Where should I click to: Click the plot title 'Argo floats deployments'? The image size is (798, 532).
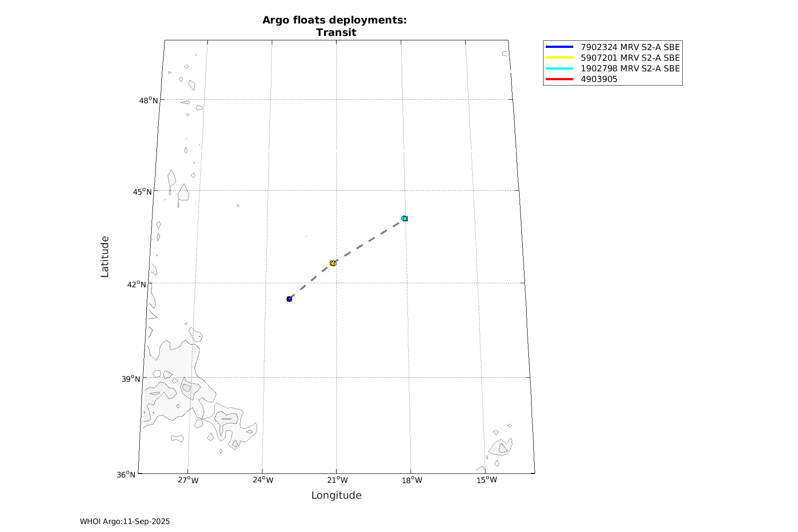(334, 20)
